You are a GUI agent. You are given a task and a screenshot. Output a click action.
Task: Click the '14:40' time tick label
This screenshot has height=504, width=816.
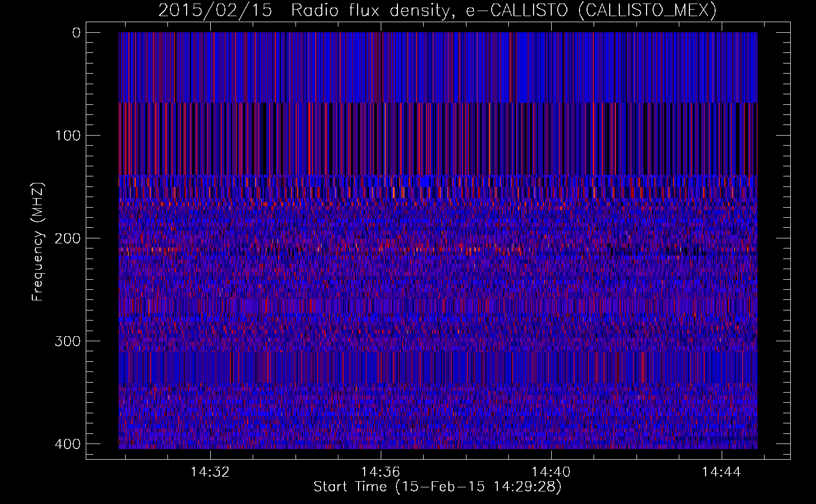[551, 472]
